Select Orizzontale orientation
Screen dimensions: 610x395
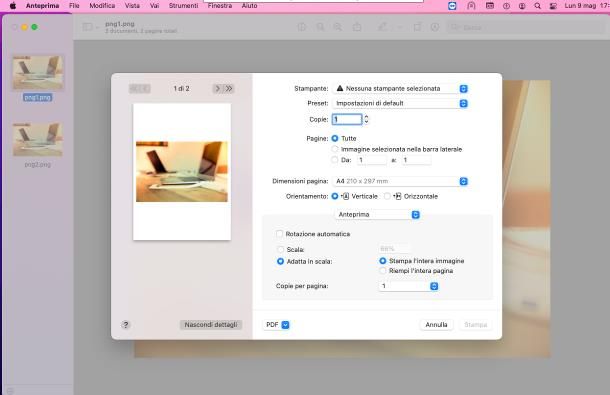point(387,196)
